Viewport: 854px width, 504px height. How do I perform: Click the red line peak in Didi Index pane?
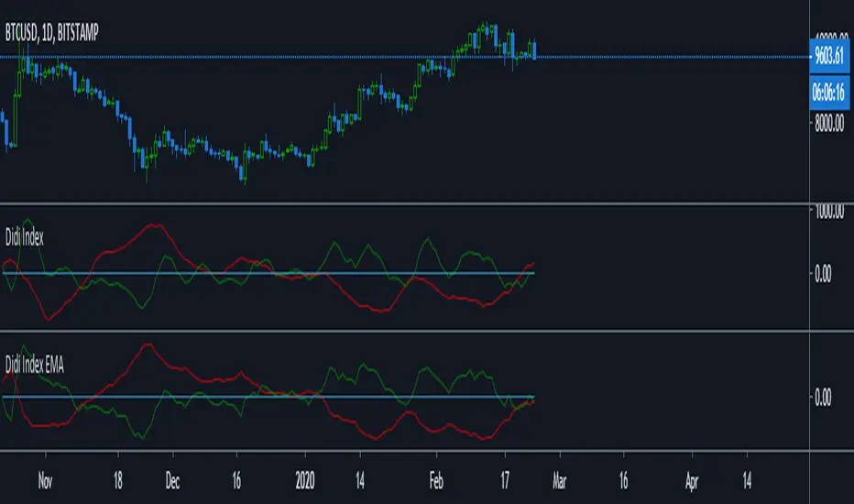[155, 225]
